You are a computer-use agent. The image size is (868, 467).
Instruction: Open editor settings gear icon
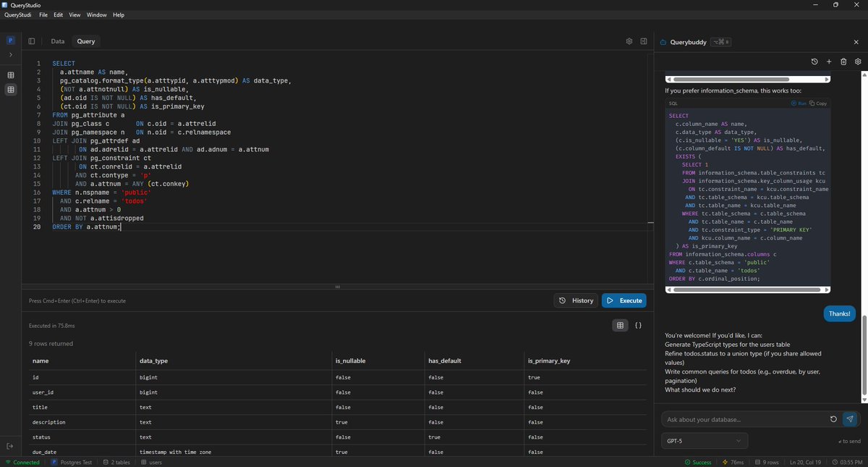629,41
